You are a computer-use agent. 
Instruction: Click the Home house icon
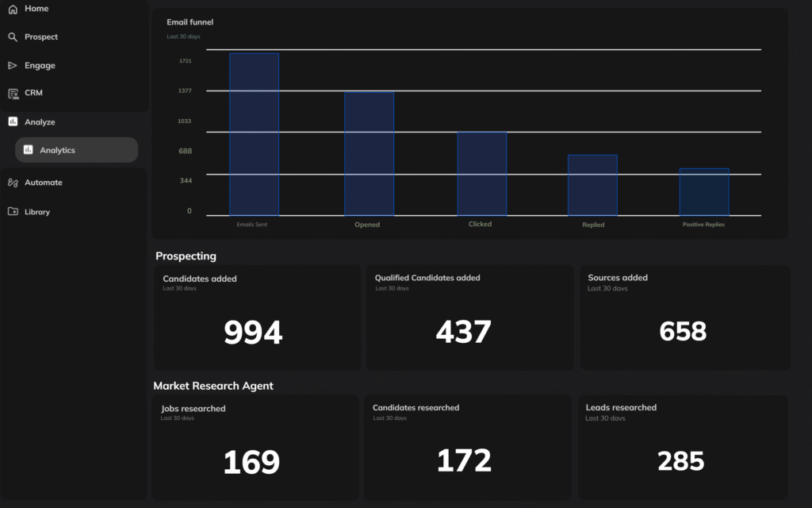pyautogui.click(x=13, y=9)
